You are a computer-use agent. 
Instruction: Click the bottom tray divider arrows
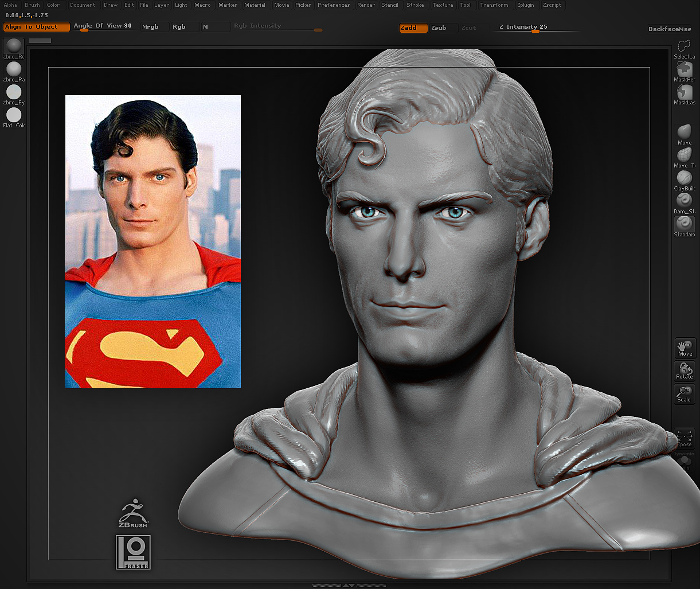pyautogui.click(x=349, y=586)
